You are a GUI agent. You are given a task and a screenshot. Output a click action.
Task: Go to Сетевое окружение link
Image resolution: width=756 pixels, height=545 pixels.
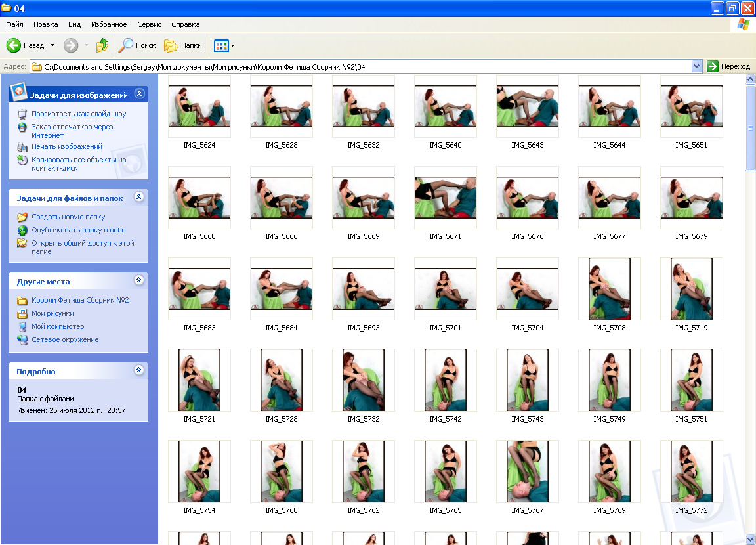click(x=65, y=339)
